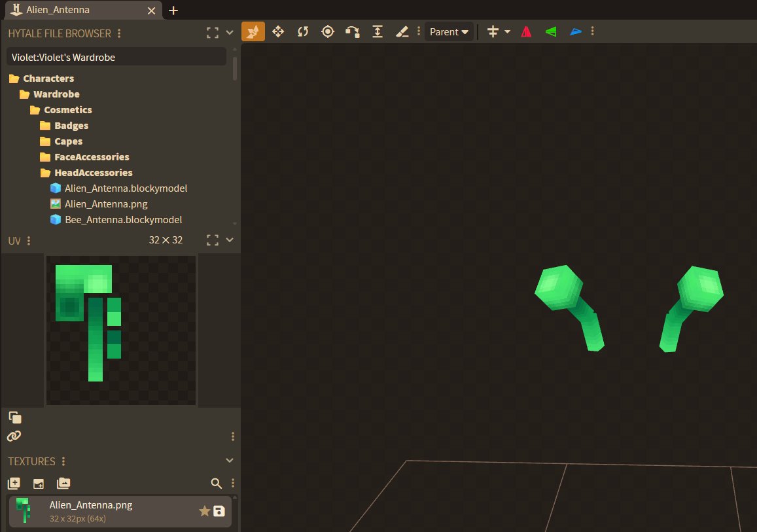The width and height of the screenshot is (757, 532).
Task: Click the blue Z-axis flip icon
Action: click(x=576, y=32)
